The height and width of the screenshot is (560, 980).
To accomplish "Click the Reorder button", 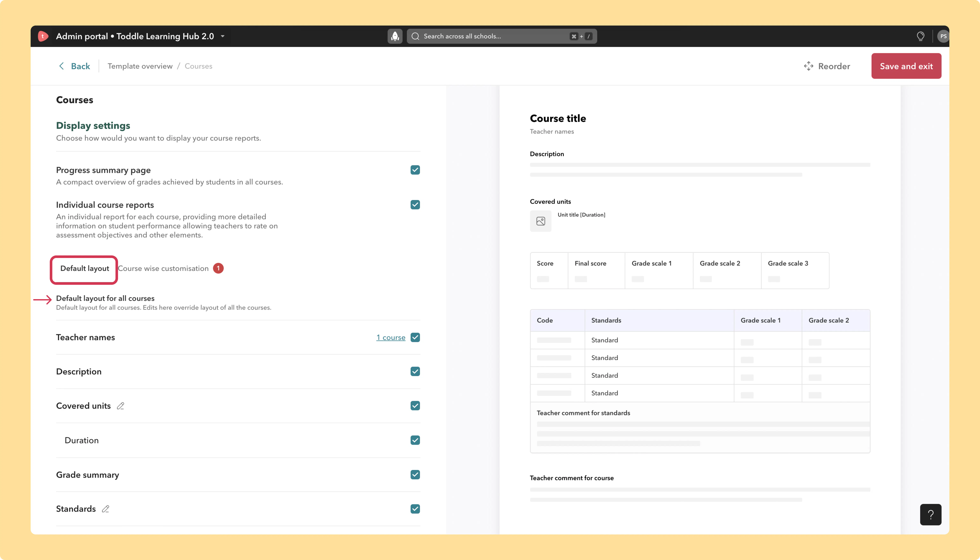I will [827, 66].
